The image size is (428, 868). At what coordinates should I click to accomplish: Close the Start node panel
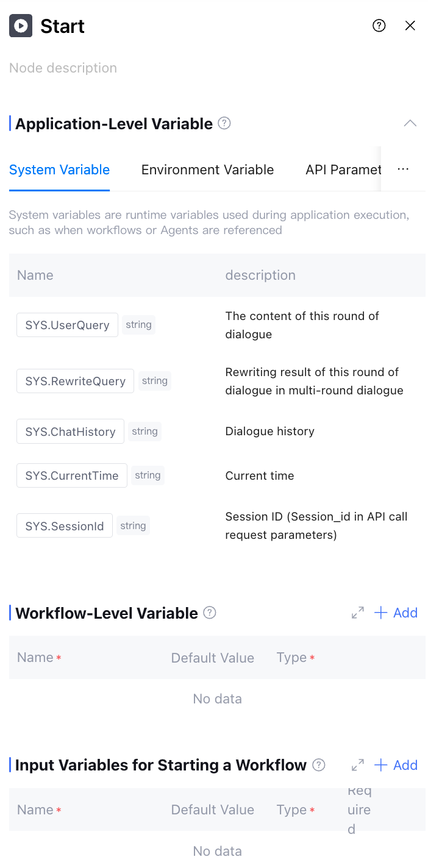[x=410, y=26]
